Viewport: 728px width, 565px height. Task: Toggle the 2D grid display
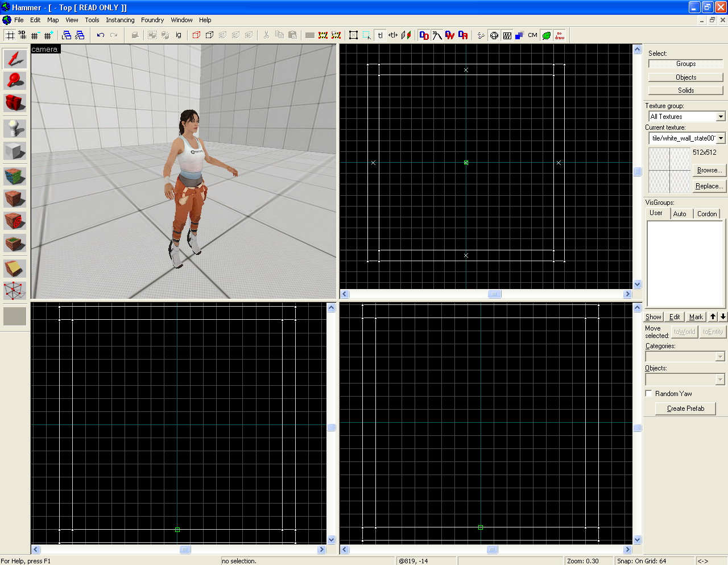coord(10,35)
